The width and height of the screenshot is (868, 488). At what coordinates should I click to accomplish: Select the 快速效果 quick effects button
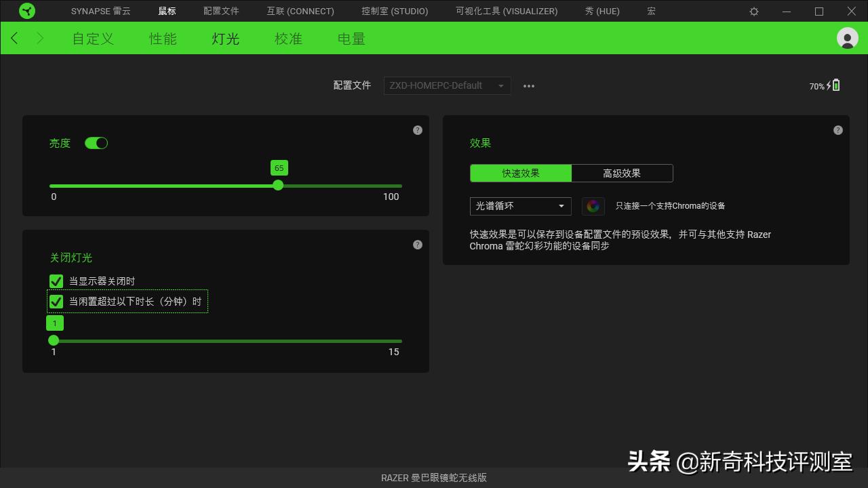click(520, 173)
